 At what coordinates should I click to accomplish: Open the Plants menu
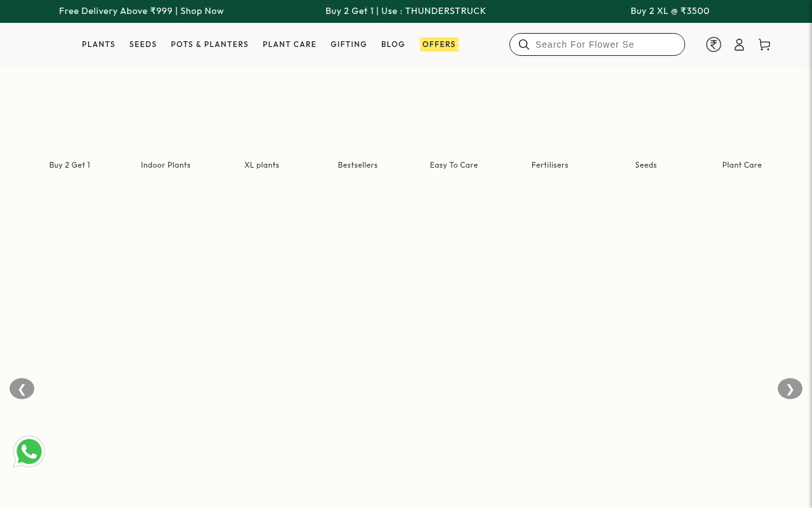pos(98,44)
